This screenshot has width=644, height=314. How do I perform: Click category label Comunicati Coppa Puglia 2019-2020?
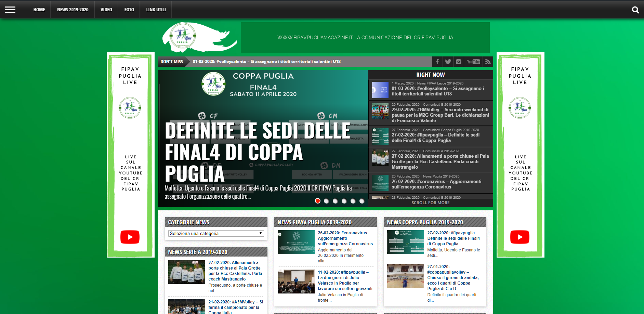(x=451, y=130)
